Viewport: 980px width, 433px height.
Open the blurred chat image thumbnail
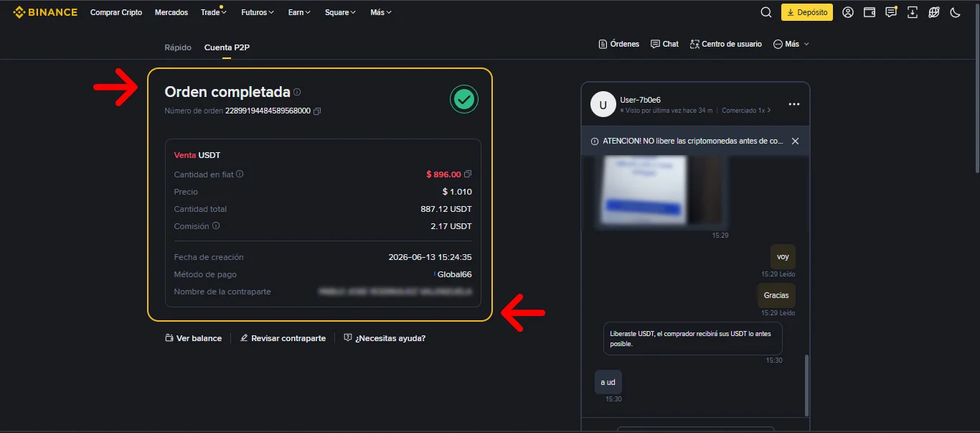pos(662,192)
